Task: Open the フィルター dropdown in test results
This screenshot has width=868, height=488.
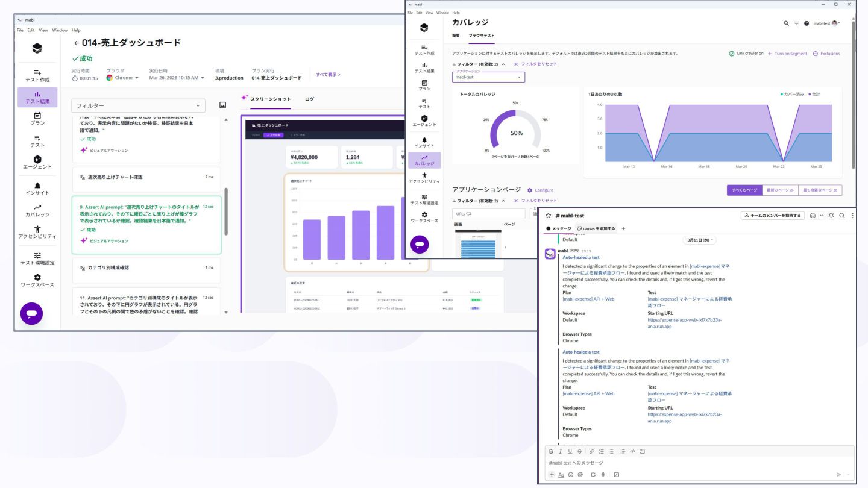Action: [138, 105]
